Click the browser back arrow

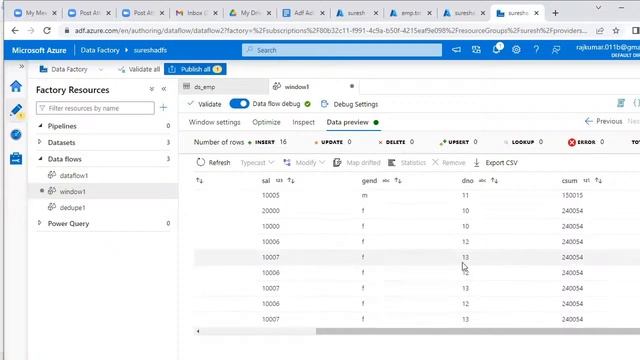[15, 31]
